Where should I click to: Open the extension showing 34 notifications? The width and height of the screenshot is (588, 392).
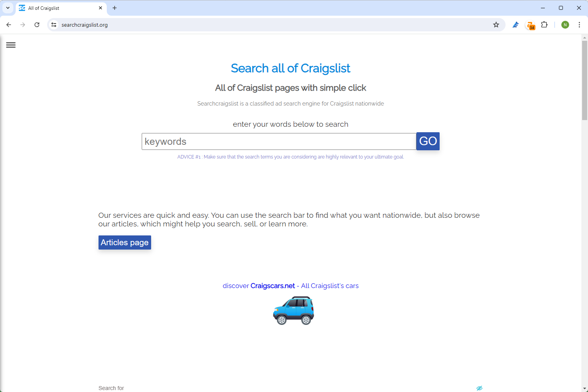click(530, 24)
